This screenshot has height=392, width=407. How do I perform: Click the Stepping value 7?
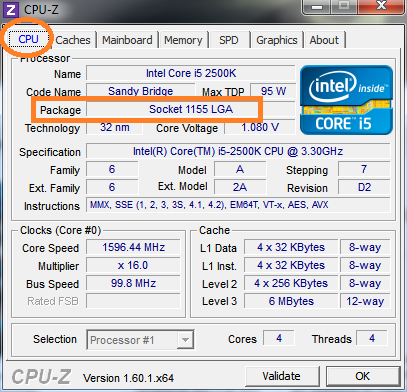364,169
